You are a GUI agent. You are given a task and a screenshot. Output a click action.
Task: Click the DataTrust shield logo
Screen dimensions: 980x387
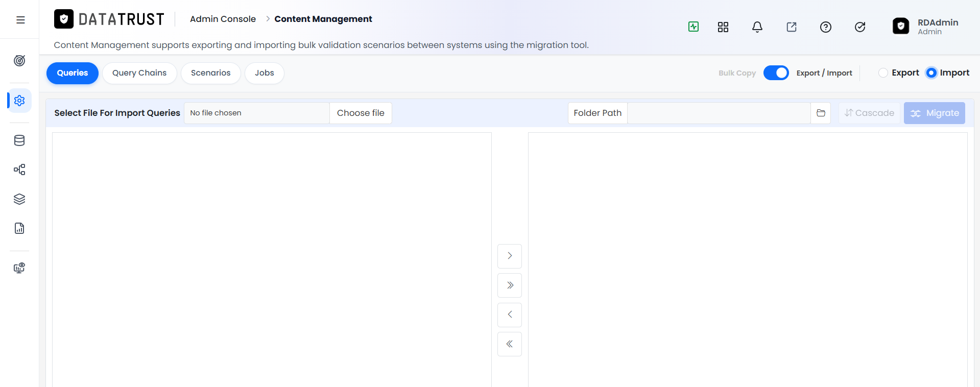(64, 19)
